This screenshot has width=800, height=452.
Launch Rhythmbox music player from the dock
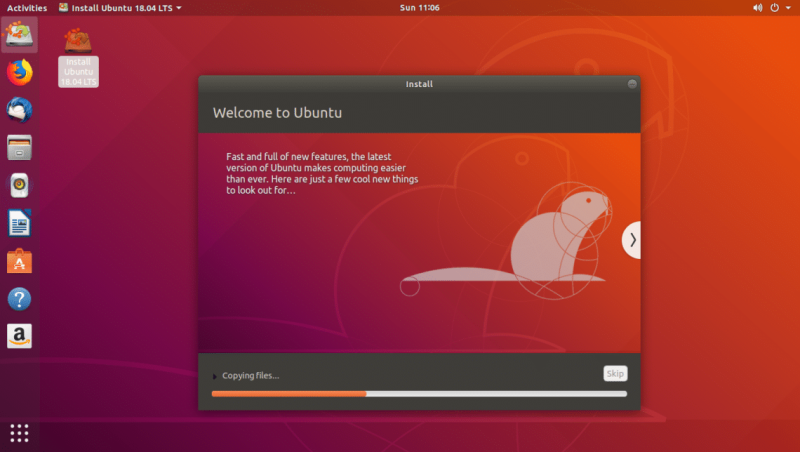pos(19,185)
